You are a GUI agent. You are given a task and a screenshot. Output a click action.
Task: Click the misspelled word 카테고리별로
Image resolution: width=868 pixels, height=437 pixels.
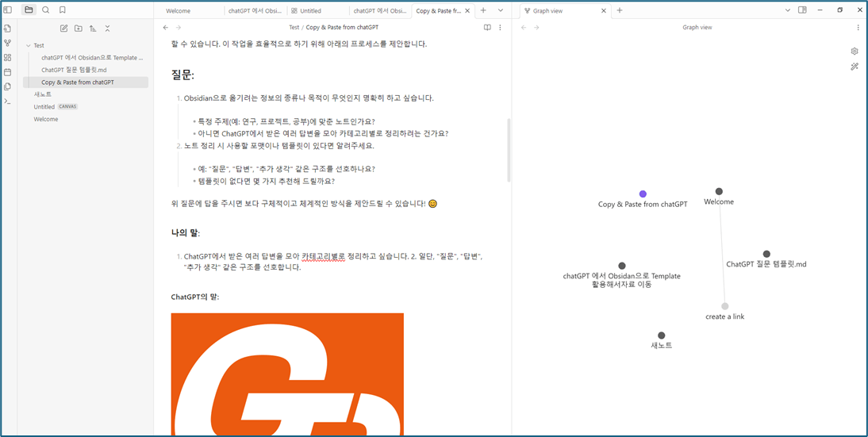[x=324, y=257]
